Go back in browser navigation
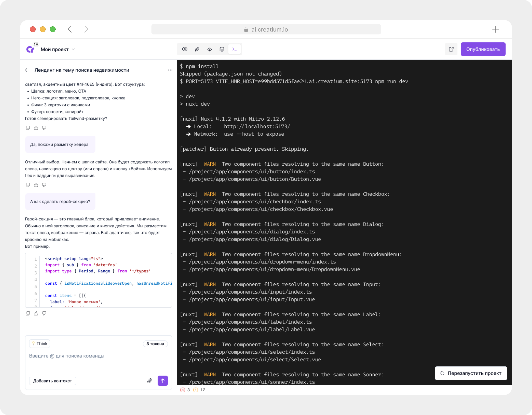The height and width of the screenshot is (415, 532). (x=70, y=29)
